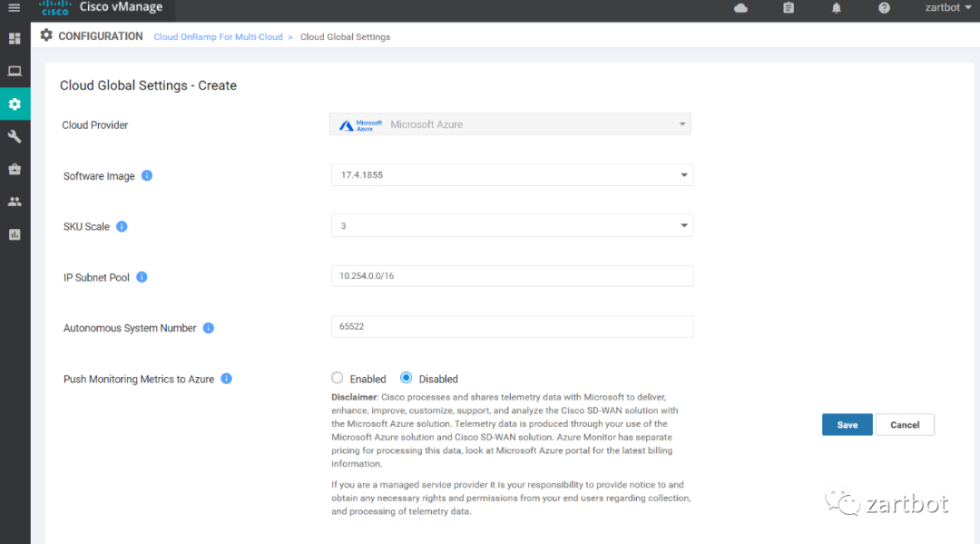This screenshot has height=544, width=980.
Task: Open the Tools wrench sidebar icon
Action: click(x=15, y=136)
